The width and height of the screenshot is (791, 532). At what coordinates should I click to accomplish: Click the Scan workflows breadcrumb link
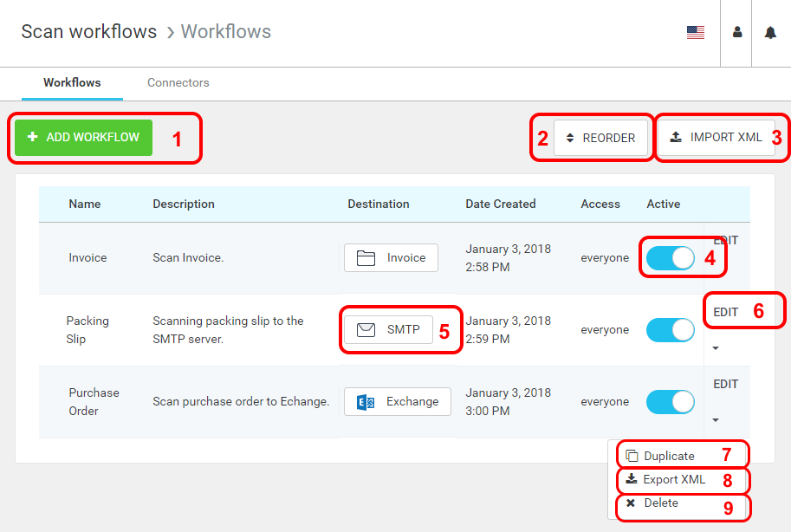(88, 32)
